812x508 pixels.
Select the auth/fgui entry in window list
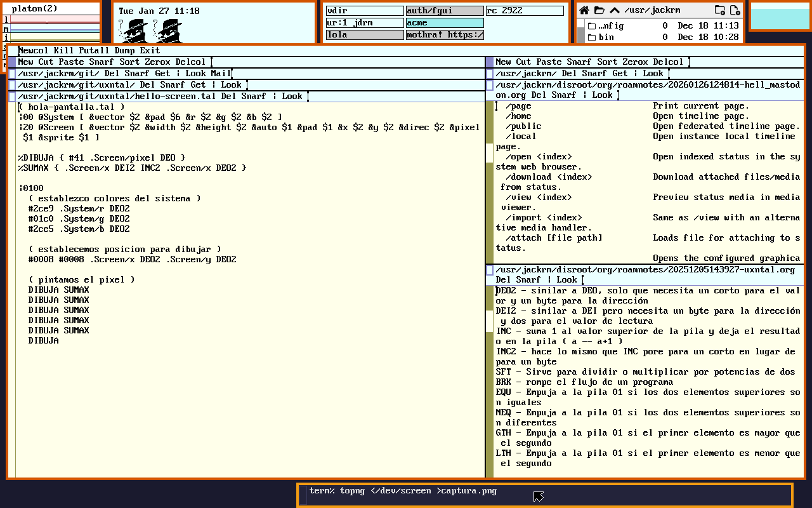coord(444,11)
